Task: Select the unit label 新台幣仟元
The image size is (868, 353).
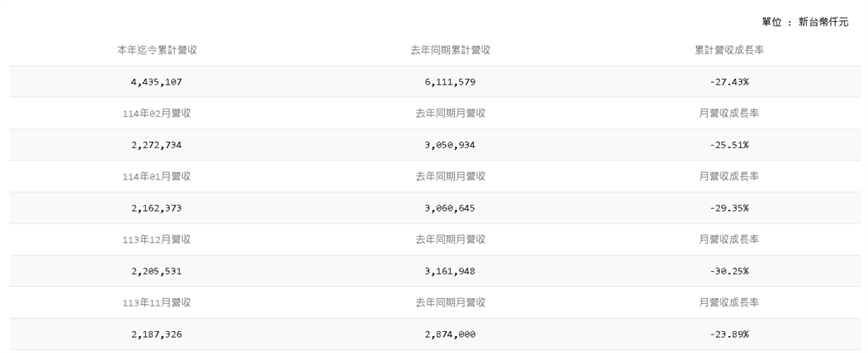Action: [823, 22]
